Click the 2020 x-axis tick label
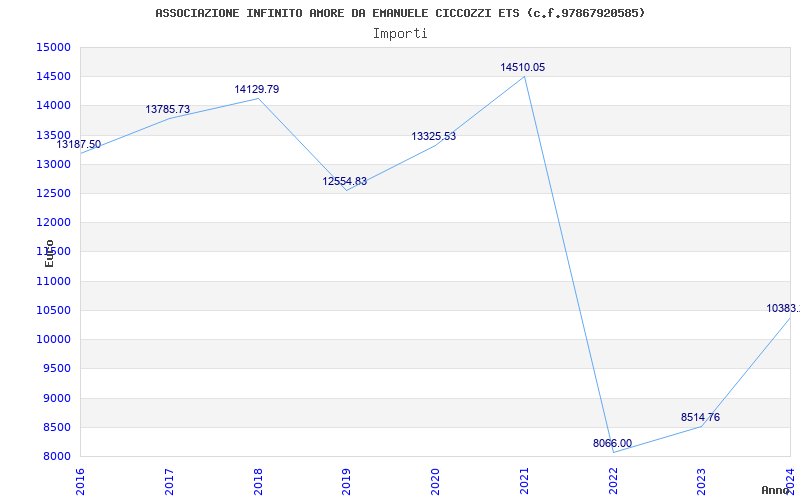The width and height of the screenshot is (800, 500). click(436, 482)
